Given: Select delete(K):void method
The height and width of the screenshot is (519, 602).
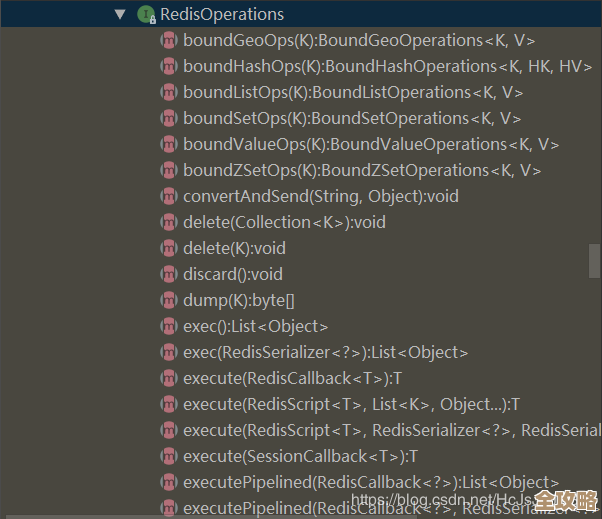Looking at the screenshot, I should [234, 248].
